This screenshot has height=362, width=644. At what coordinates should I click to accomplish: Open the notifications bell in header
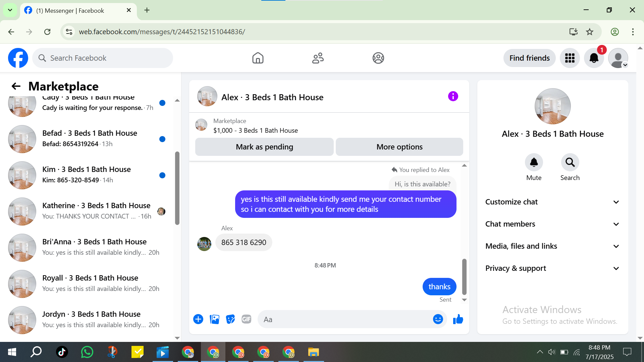(594, 58)
